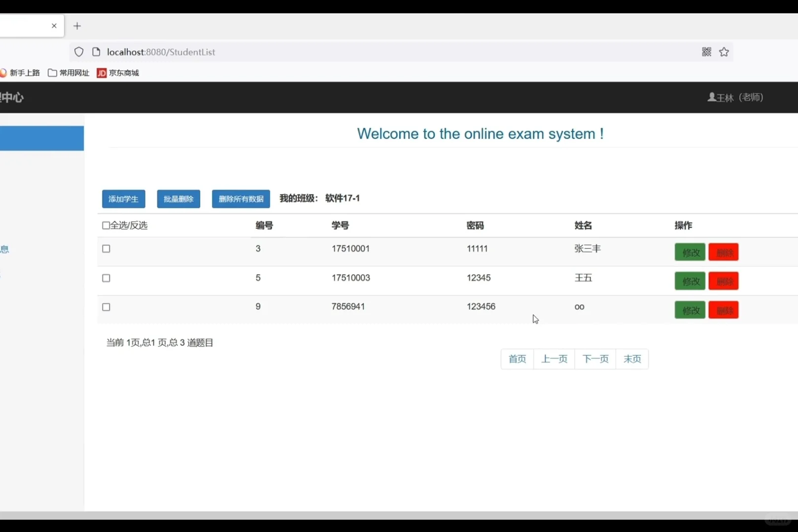
Task: Click the Welcome to the online exam system heading
Action: pyautogui.click(x=481, y=133)
